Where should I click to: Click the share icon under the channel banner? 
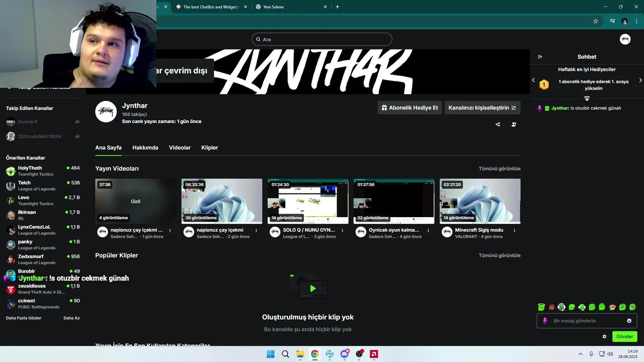[x=498, y=124]
